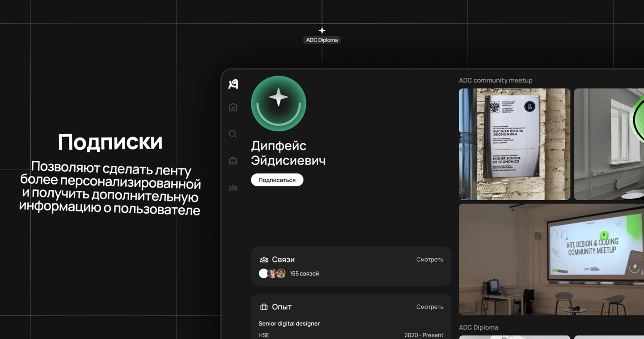The image size is (644, 339).
Task: Click the people icon beside Связи heading
Action: pos(264,260)
